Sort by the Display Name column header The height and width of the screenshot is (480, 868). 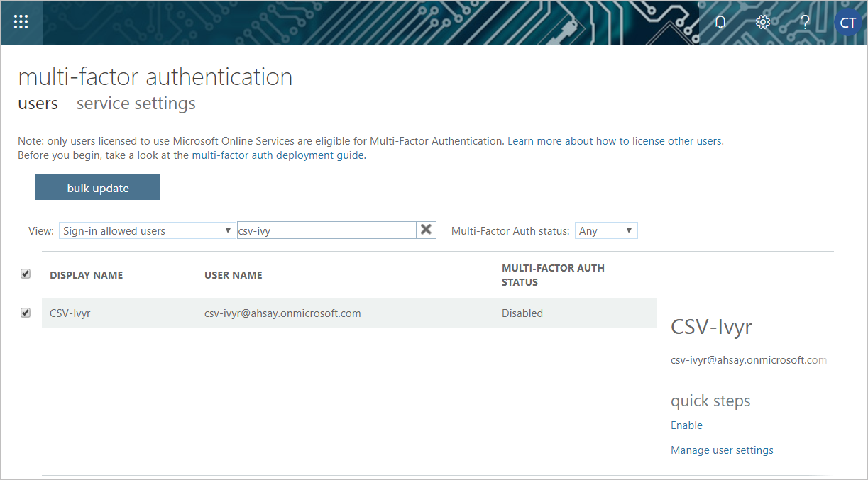[x=86, y=275]
